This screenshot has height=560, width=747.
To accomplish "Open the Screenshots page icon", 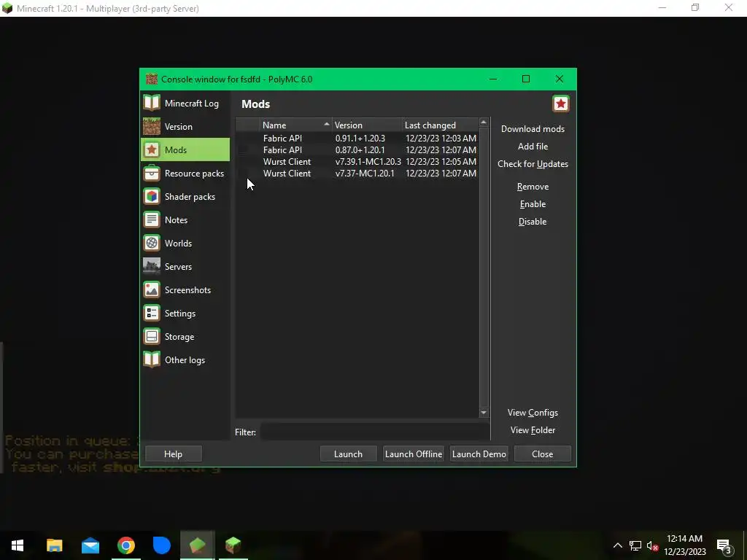I will point(152,289).
